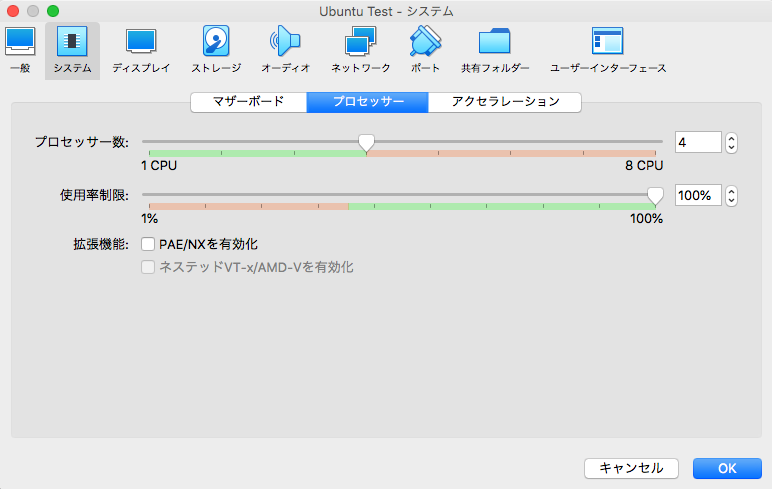This screenshot has height=489, width=772.
Task: Open the ディスプレイ settings icon
Action: 141,50
